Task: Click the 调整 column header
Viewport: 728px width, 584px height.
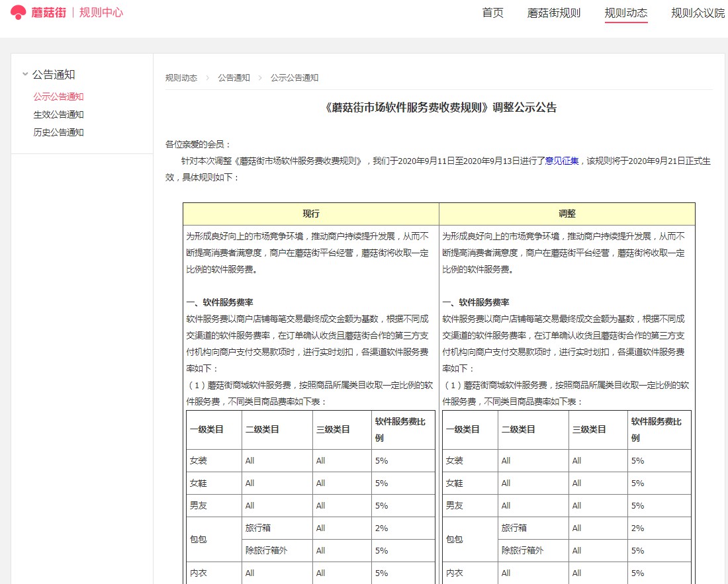Action: (x=567, y=214)
